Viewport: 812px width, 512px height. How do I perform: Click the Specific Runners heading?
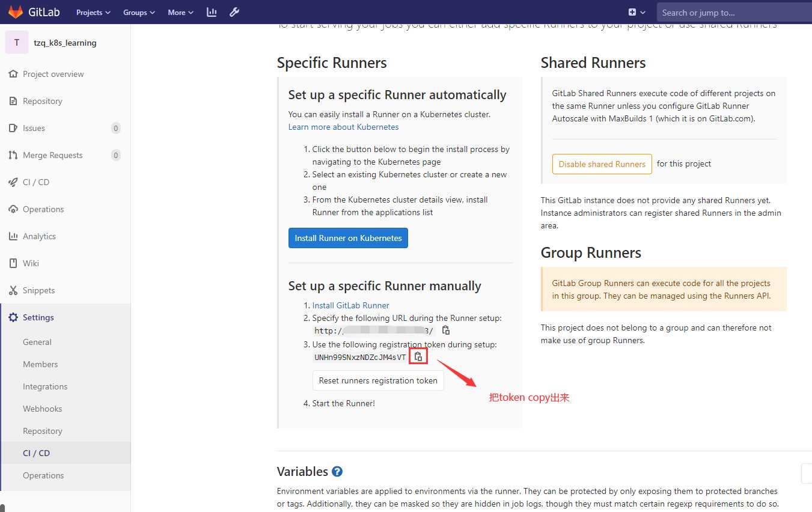pos(332,63)
